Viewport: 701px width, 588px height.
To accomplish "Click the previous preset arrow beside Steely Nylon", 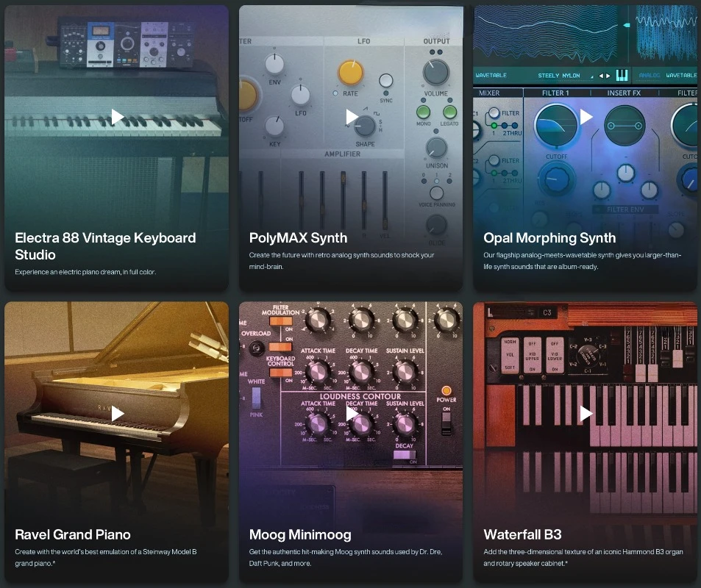I will pos(601,76).
